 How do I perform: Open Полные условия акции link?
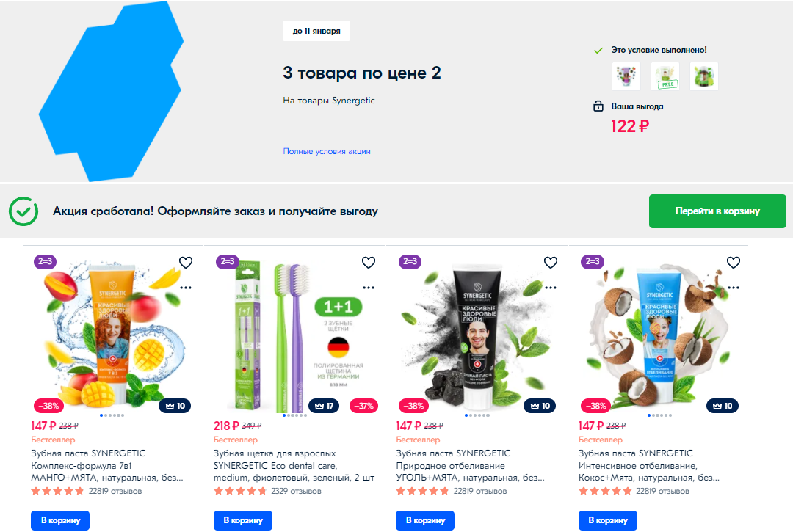click(x=327, y=151)
